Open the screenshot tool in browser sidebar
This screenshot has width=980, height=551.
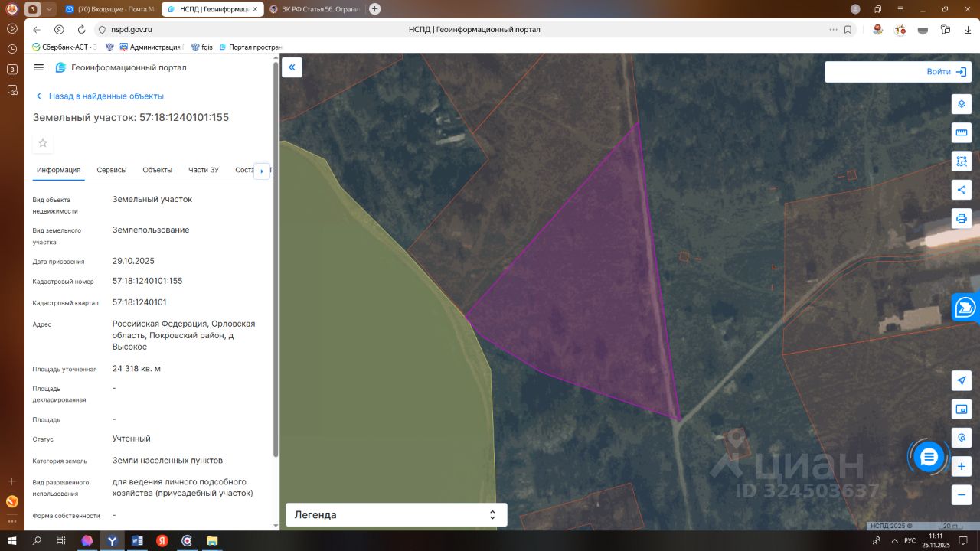tap(11, 90)
